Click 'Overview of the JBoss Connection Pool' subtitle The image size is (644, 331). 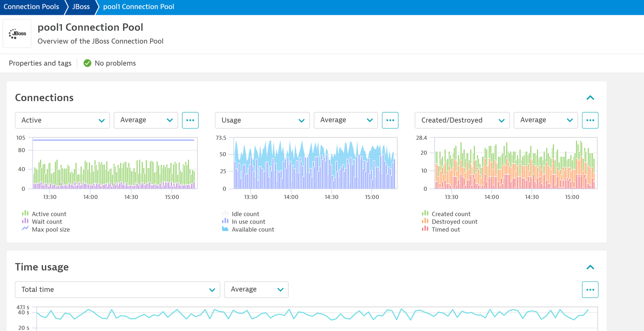coord(100,41)
